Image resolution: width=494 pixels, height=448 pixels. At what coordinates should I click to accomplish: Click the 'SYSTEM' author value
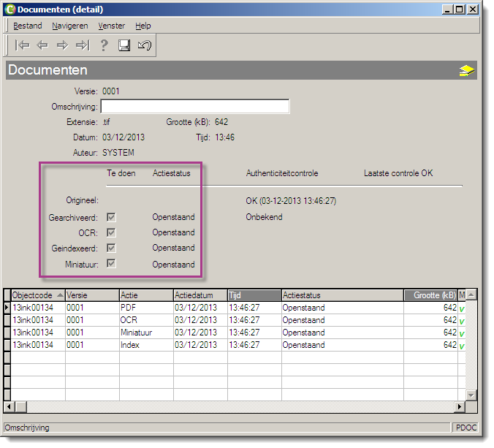pos(118,153)
